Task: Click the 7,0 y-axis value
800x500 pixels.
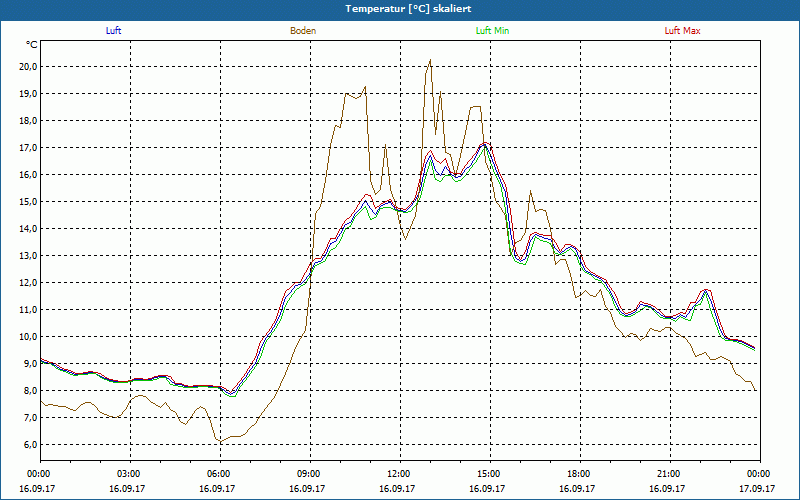Action: click(30, 418)
